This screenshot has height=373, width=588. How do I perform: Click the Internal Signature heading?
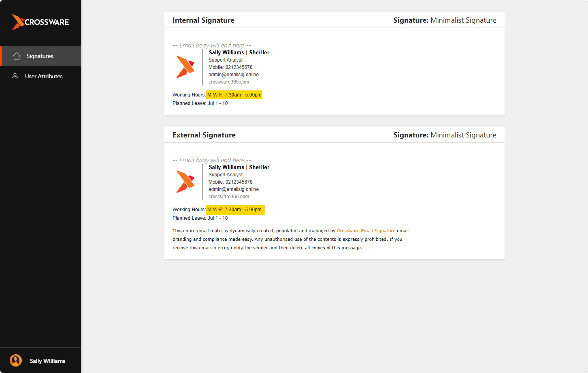pos(203,20)
